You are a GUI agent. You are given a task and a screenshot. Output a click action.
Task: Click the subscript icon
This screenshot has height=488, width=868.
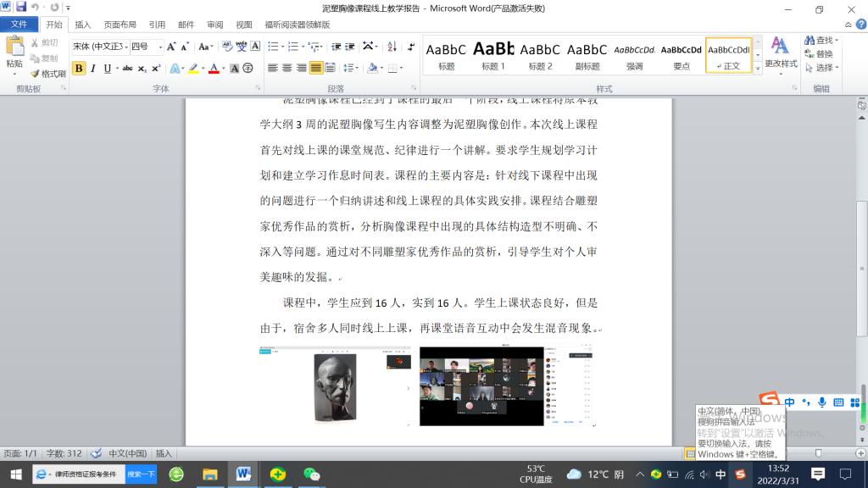click(142, 69)
